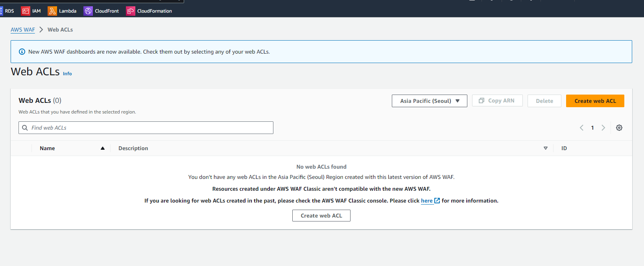This screenshot has height=266, width=644.
Task: Click the search magnifier icon
Action: (25, 128)
